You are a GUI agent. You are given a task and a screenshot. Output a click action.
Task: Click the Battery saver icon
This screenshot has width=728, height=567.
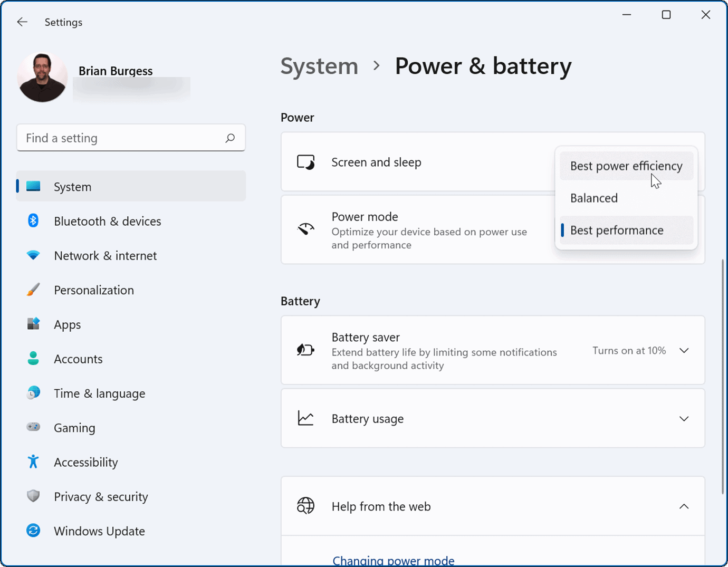click(x=305, y=350)
